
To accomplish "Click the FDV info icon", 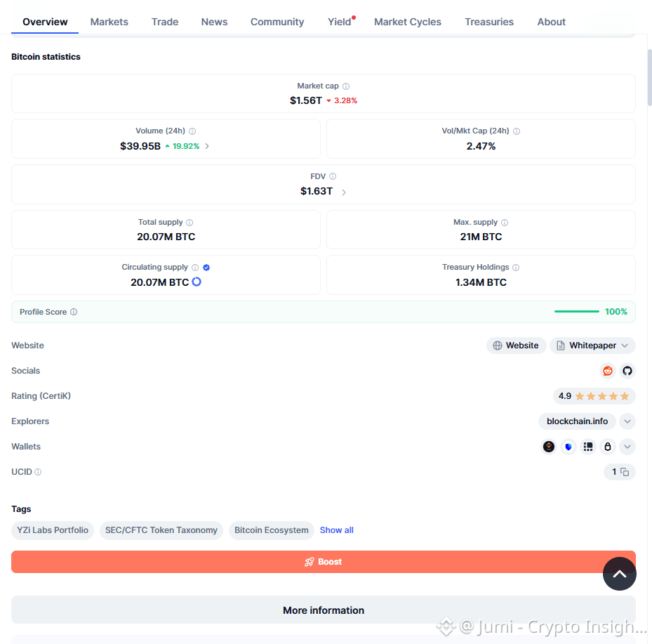I will (x=333, y=176).
